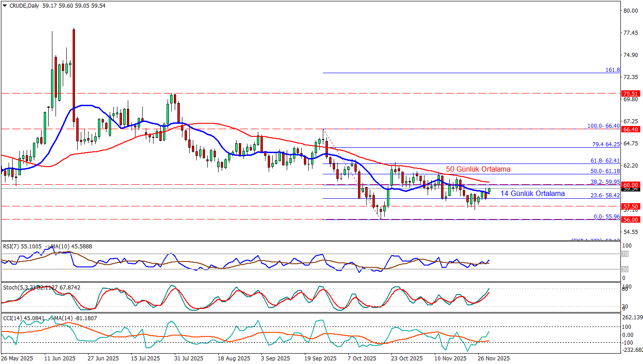Image resolution: width=643 pixels, height=364 pixels.
Task: Click the red 60.00 price level tag
Action: tap(631, 185)
